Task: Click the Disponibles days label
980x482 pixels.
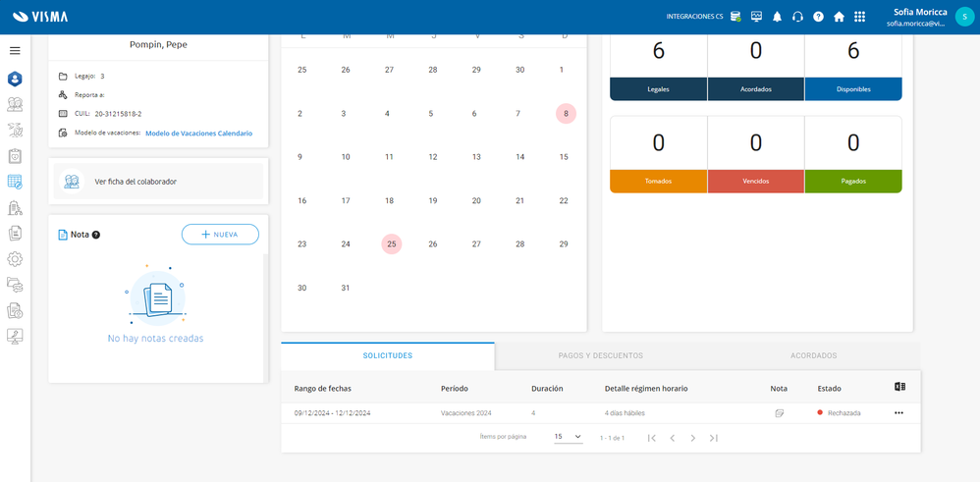Action: click(853, 89)
